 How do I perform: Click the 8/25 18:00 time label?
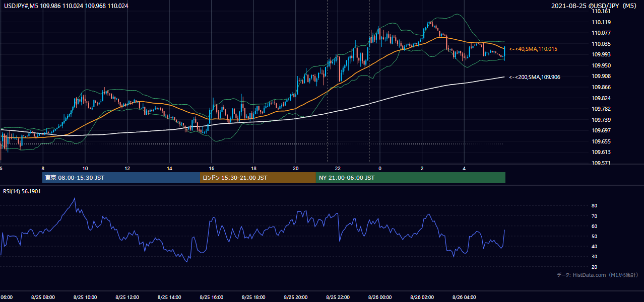pyautogui.click(x=253, y=297)
